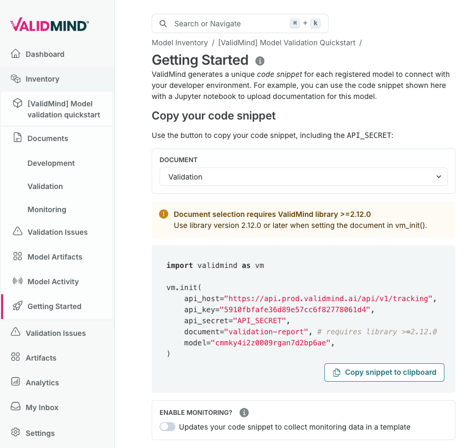Viewport: 476px width, 448px height.
Task: Click the Model Artifacts grid icon
Action: coord(17,256)
